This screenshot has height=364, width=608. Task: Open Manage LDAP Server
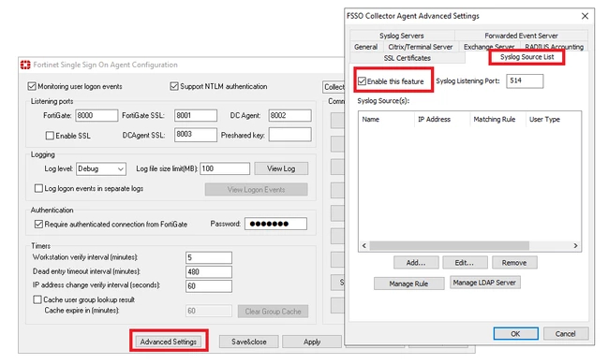484,283
